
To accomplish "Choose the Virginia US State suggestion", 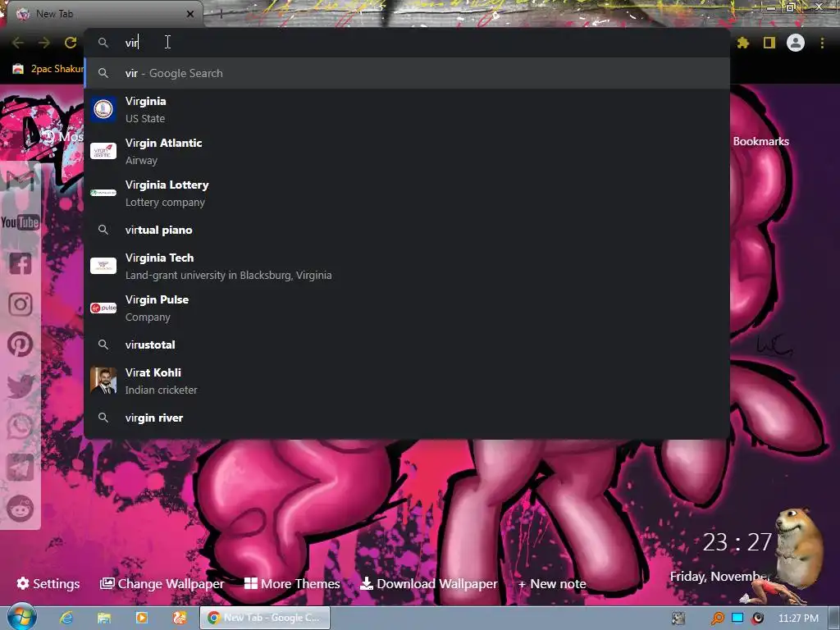I will coord(407,109).
